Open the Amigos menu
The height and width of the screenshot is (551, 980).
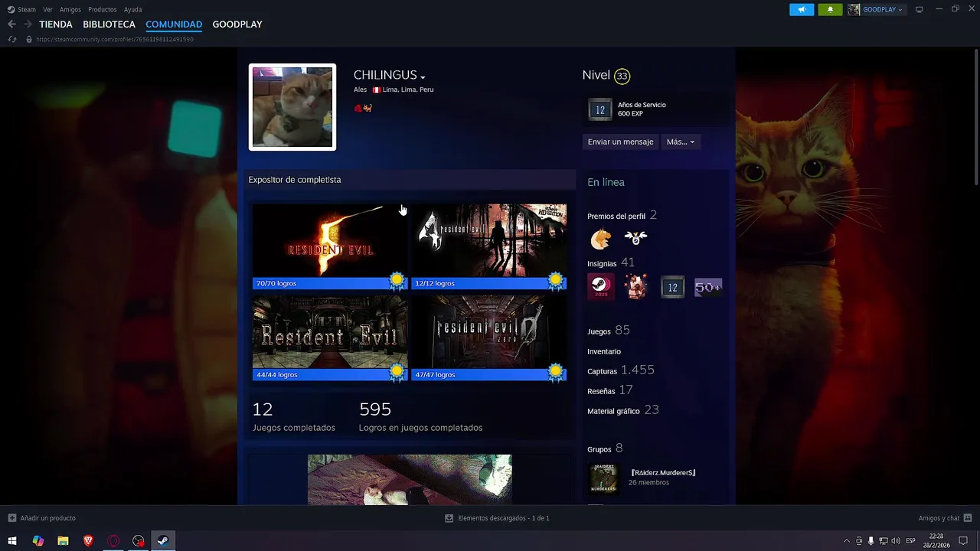[x=70, y=10]
